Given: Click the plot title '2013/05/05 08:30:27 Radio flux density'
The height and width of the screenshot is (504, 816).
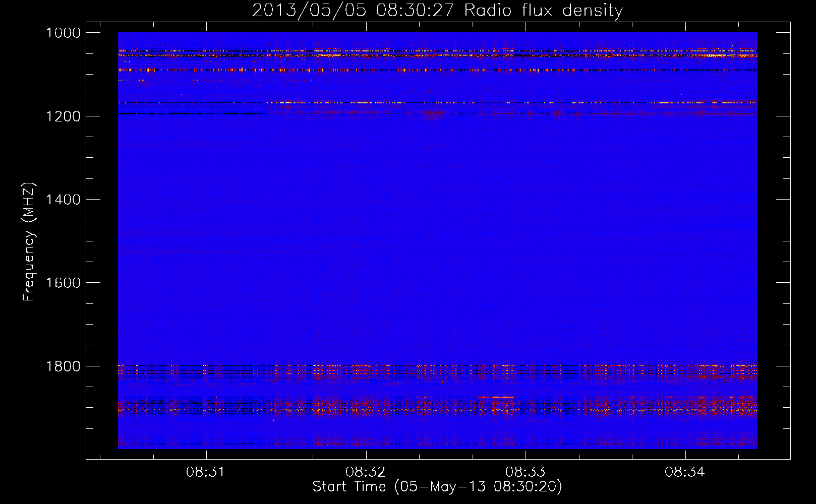Looking at the screenshot, I should coord(437,10).
